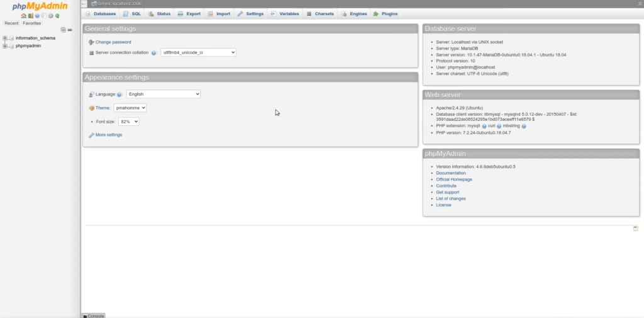This screenshot has height=318, width=644.
Task: Go to the Status tab
Action: [159, 14]
